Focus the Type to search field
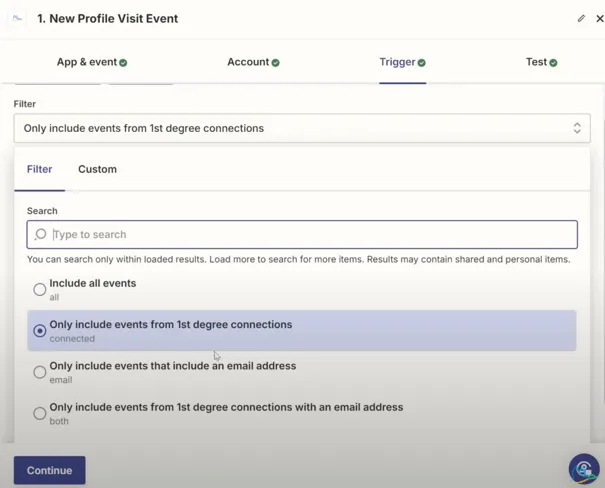605x488 pixels. (x=302, y=235)
